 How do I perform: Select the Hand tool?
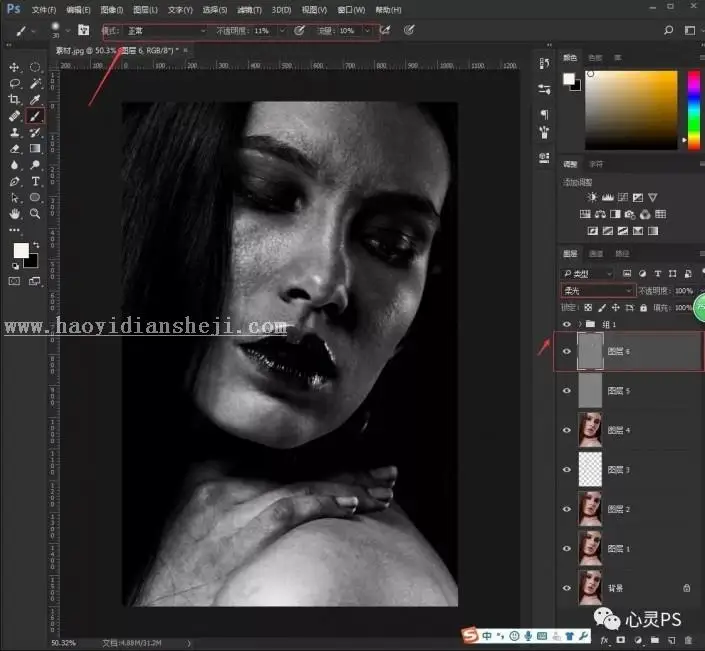[14, 214]
